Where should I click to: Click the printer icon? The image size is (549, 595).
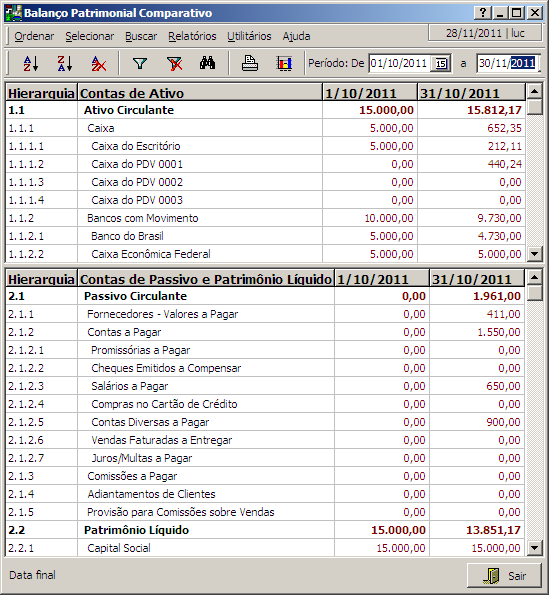[250, 63]
